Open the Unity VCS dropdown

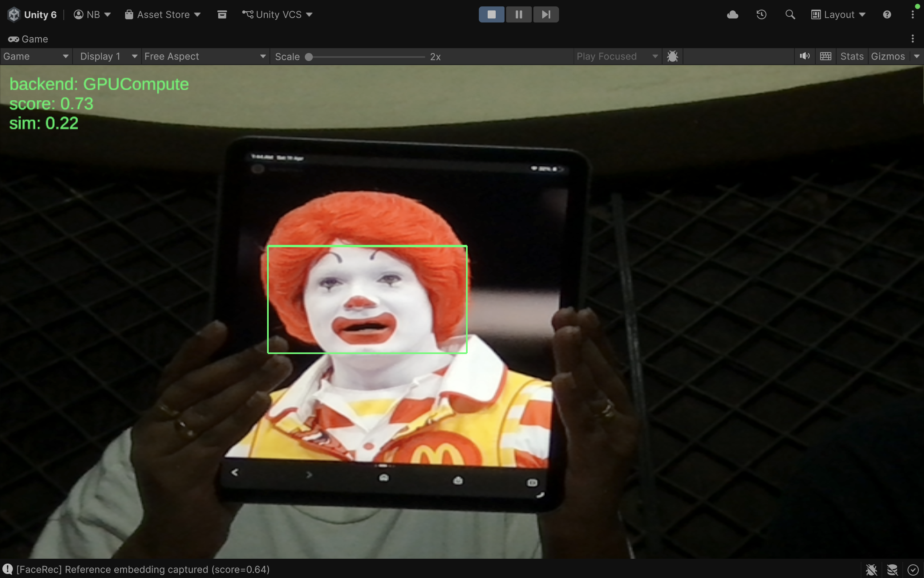tap(277, 14)
